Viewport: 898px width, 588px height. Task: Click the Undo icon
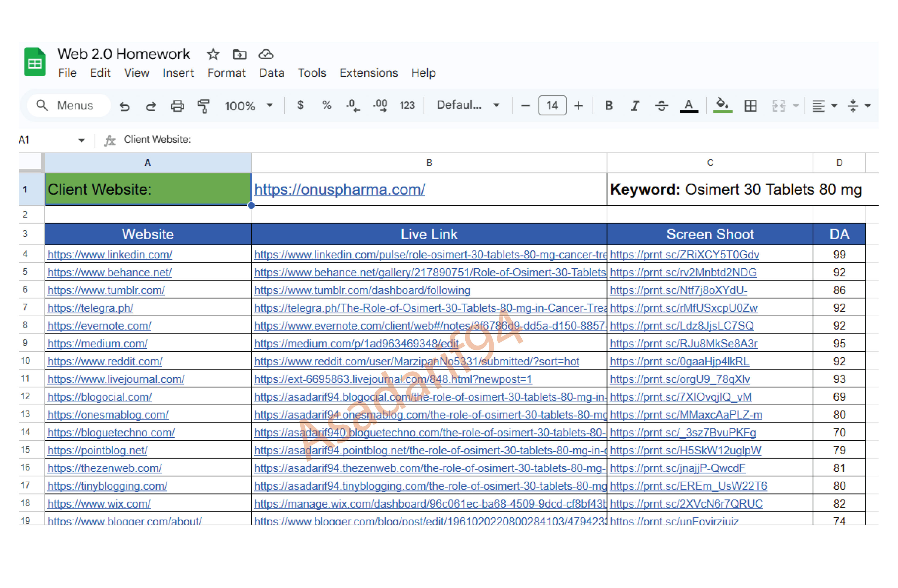tap(124, 106)
